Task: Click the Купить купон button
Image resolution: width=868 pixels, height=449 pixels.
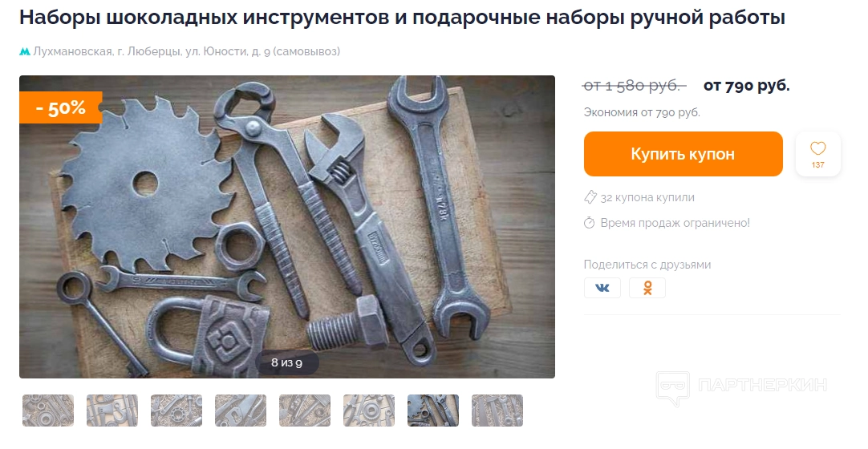Action: 683,154
